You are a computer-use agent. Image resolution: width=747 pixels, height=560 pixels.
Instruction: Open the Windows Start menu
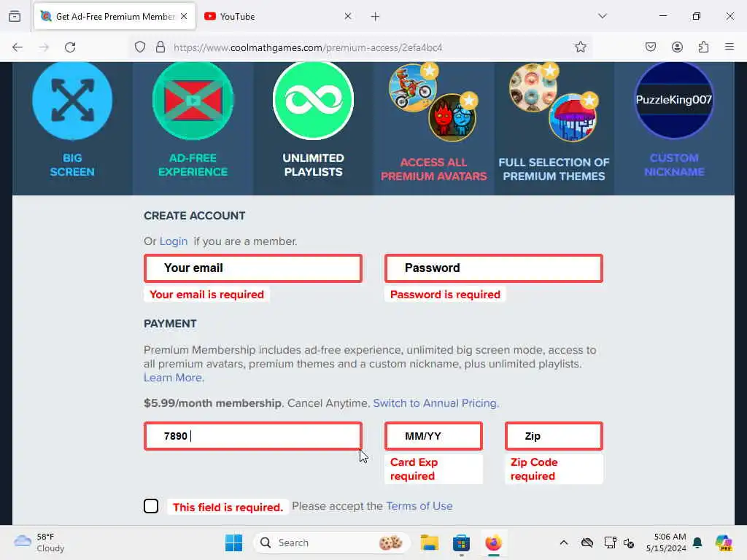click(x=233, y=542)
